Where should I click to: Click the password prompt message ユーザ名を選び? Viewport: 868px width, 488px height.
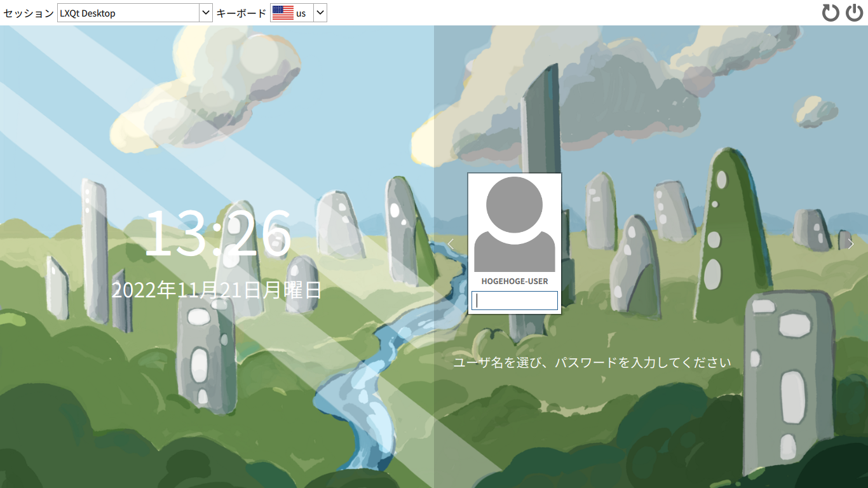592,362
